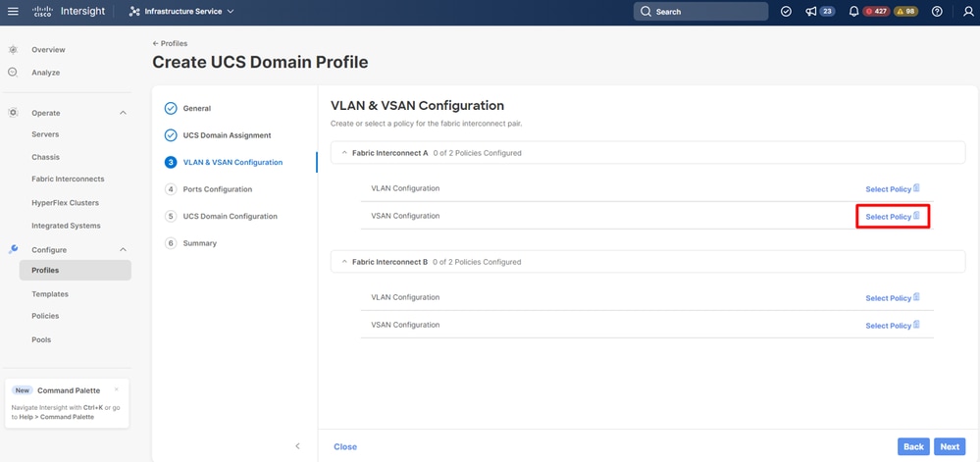Click the Back button

[913, 446]
